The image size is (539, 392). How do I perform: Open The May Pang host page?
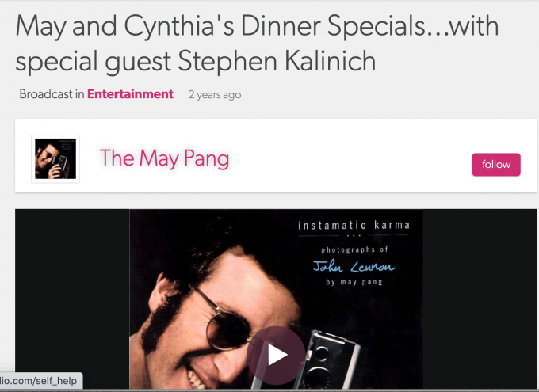(164, 158)
